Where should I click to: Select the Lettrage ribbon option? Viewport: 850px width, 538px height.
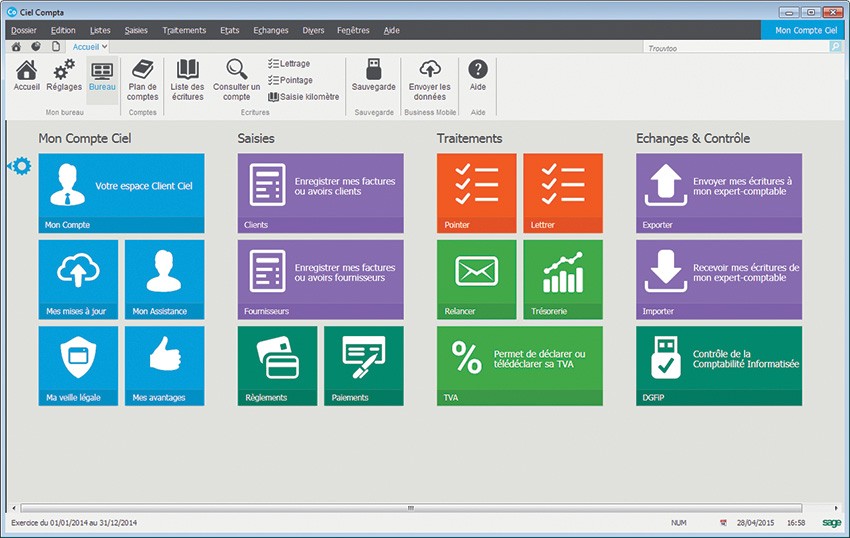point(290,63)
